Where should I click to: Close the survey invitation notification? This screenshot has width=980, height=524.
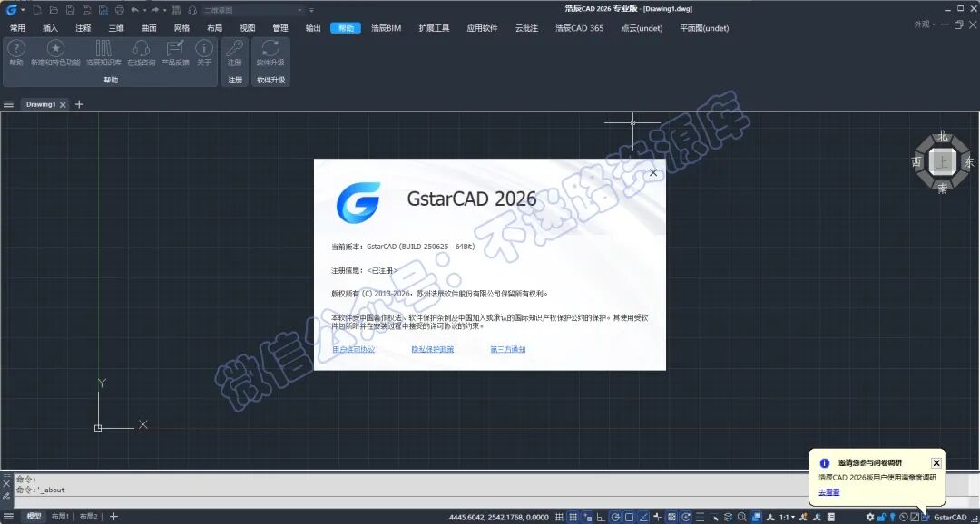point(936,462)
